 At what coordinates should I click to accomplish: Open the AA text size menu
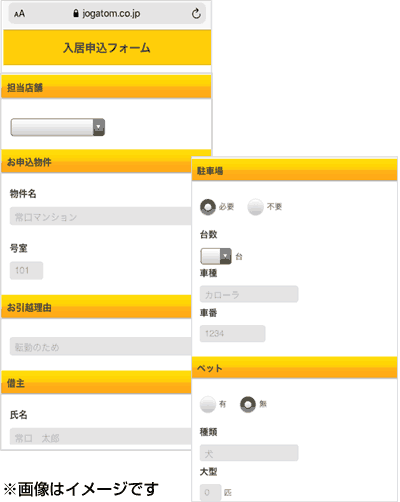(19, 14)
